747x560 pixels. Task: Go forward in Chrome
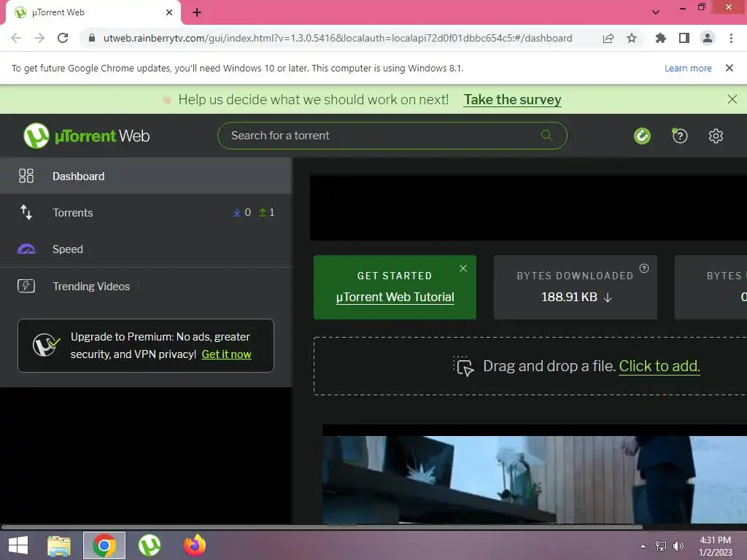click(x=39, y=38)
